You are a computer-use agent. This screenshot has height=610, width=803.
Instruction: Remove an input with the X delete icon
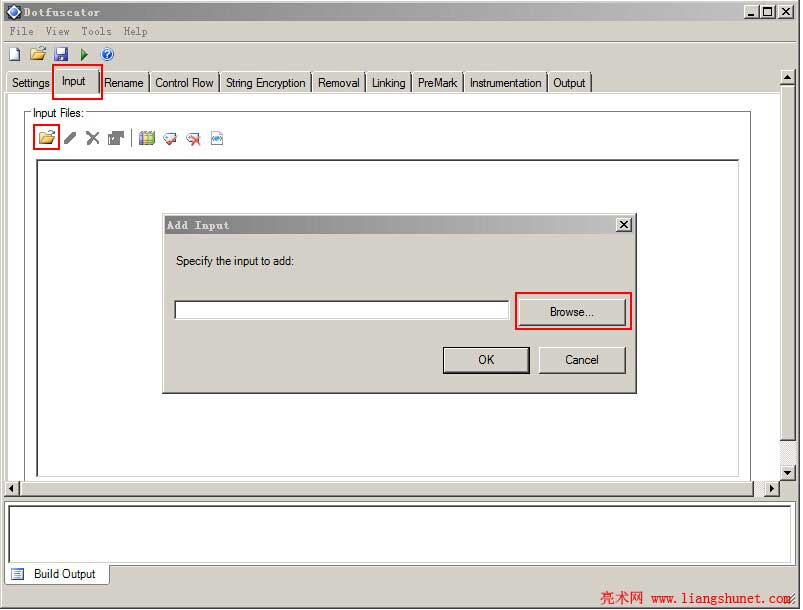pyautogui.click(x=93, y=138)
